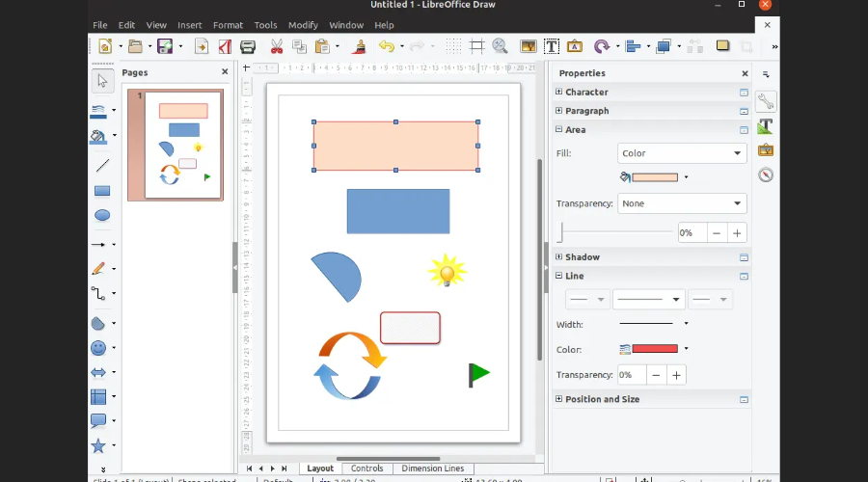Click the Export as PDF icon
The image size is (868, 482).
[225, 46]
